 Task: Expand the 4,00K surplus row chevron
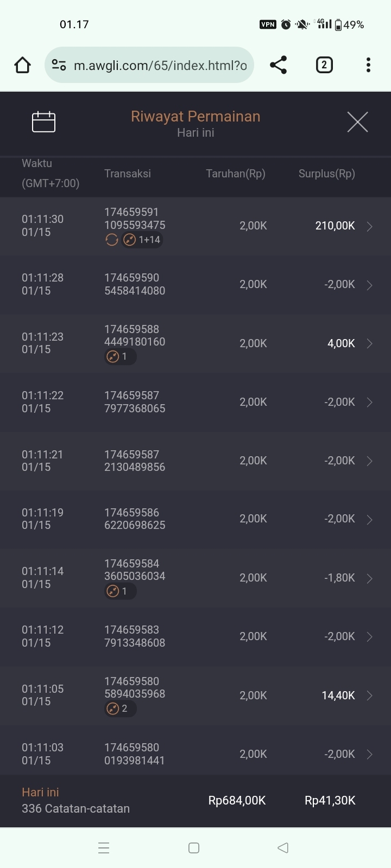370,343
